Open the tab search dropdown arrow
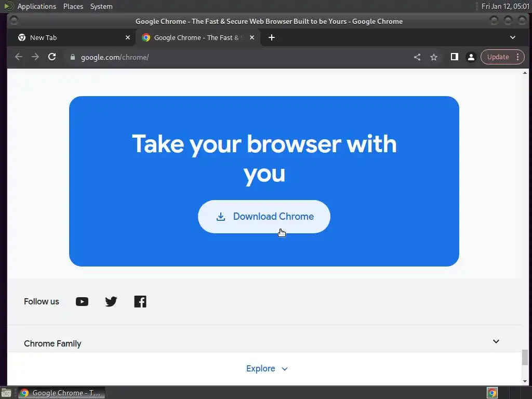Screen dimensions: 532x399 513,37
